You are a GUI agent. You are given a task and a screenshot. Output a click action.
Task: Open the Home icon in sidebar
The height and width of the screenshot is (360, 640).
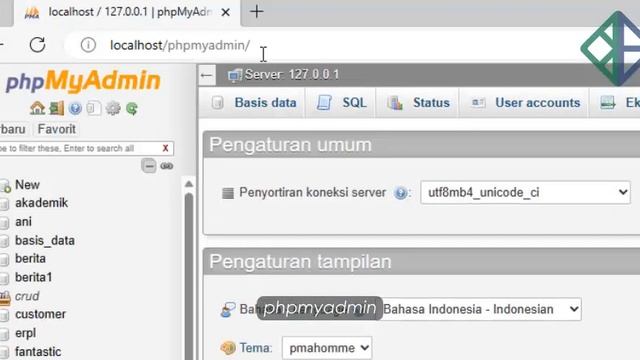tap(37, 108)
